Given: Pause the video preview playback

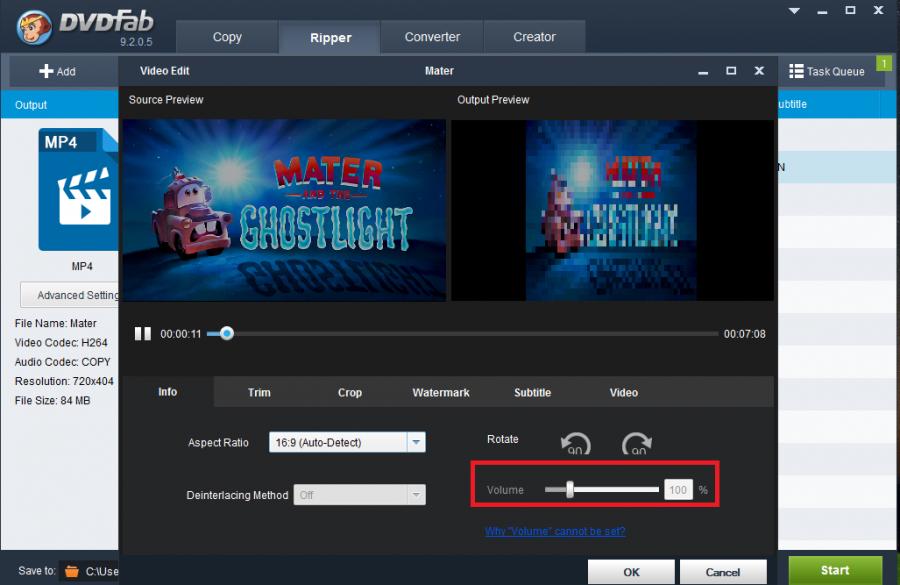Looking at the screenshot, I should 142,334.
